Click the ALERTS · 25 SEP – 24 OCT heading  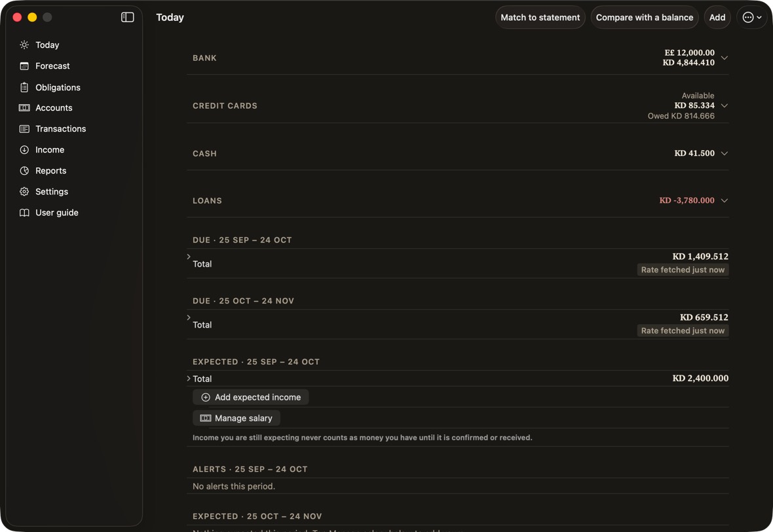pyautogui.click(x=250, y=469)
